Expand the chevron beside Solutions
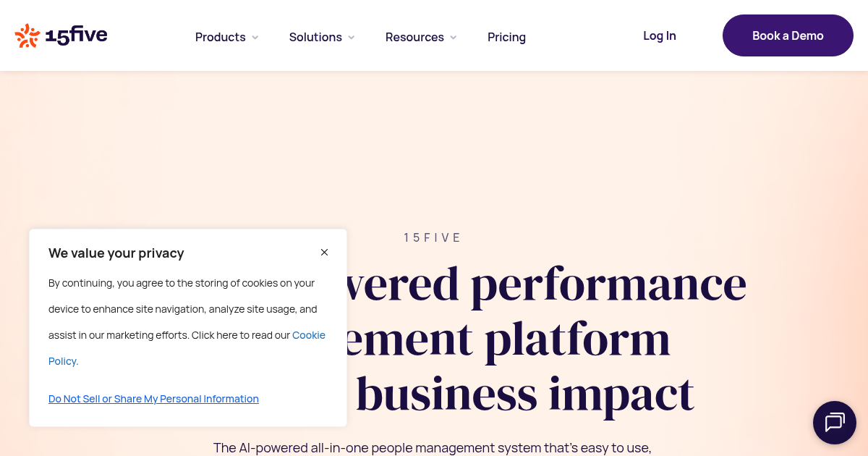Viewport: 868px width, 456px height. [x=352, y=38]
